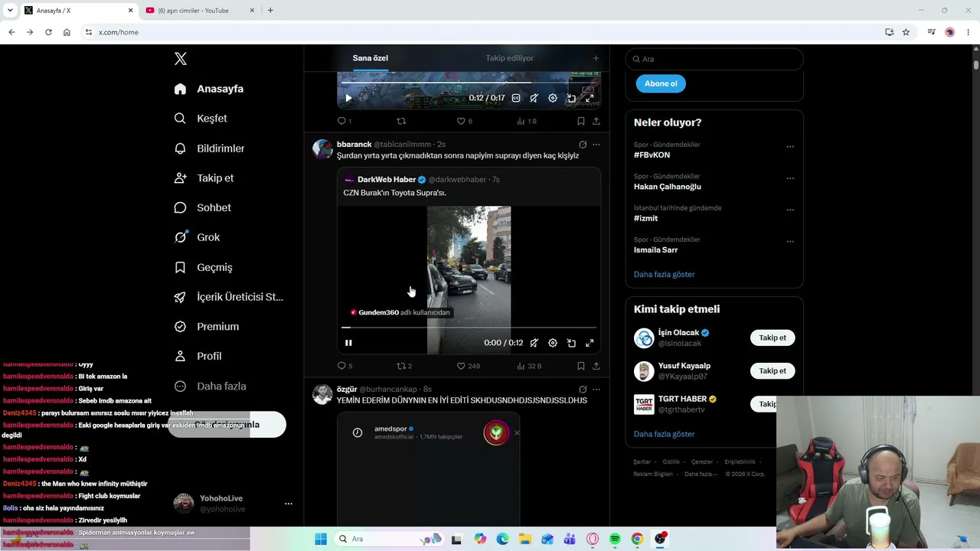Image resolution: width=980 pixels, height=551 pixels.
Task: Open Takip et in the sidebar
Action: click(x=204, y=178)
